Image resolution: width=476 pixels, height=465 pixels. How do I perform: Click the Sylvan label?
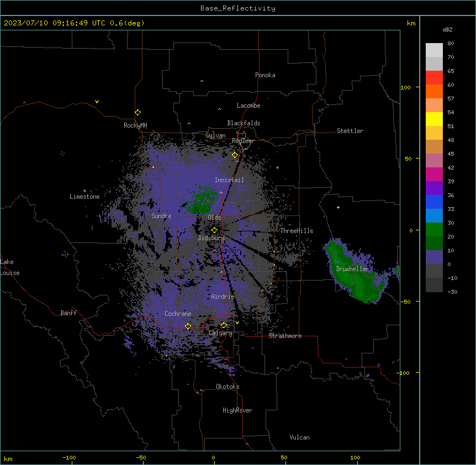(x=215, y=135)
